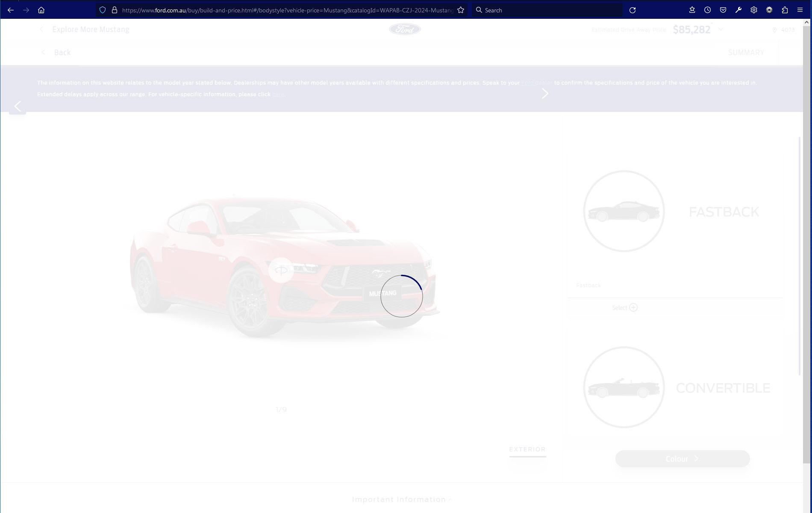
Task: Expand Important Information section
Action: pyautogui.click(x=402, y=499)
